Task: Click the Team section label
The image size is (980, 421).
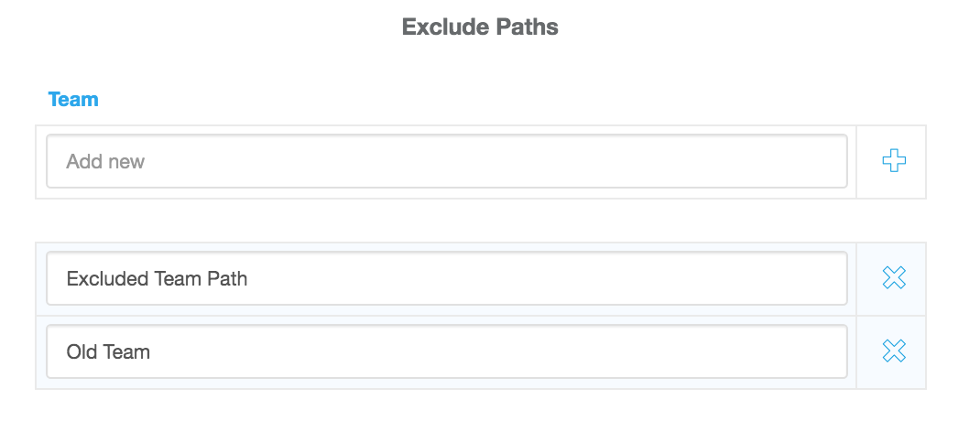Action: click(73, 100)
